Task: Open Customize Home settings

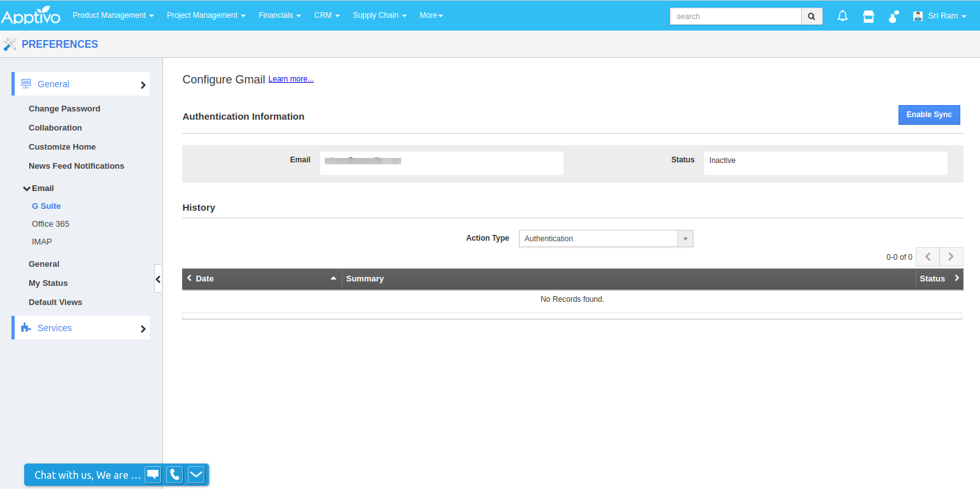Action: 62,147
